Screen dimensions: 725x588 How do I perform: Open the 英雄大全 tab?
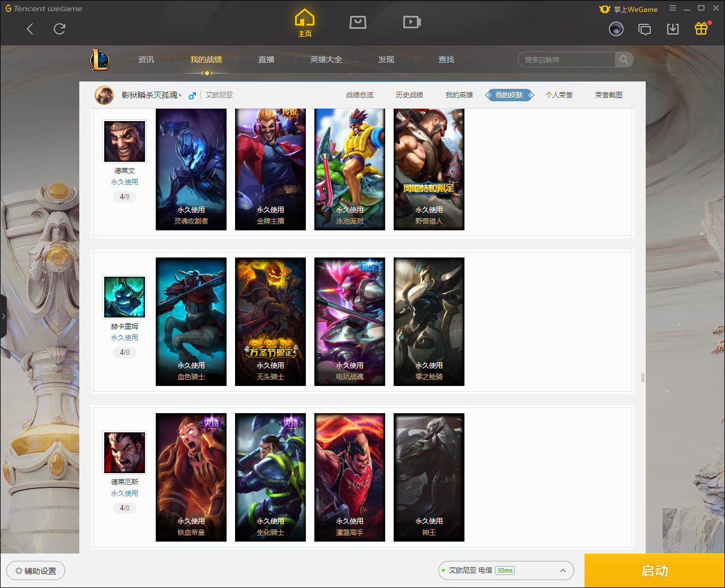pos(326,59)
